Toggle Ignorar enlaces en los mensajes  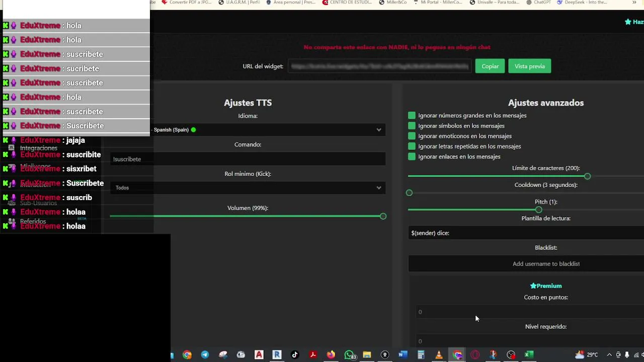412,156
